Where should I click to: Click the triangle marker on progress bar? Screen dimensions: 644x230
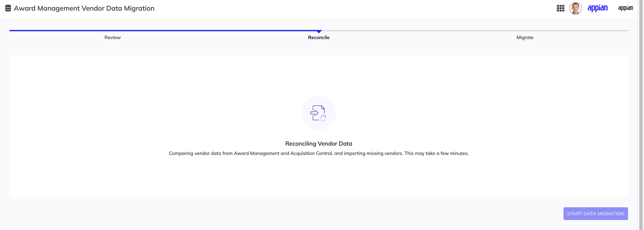coord(319,32)
